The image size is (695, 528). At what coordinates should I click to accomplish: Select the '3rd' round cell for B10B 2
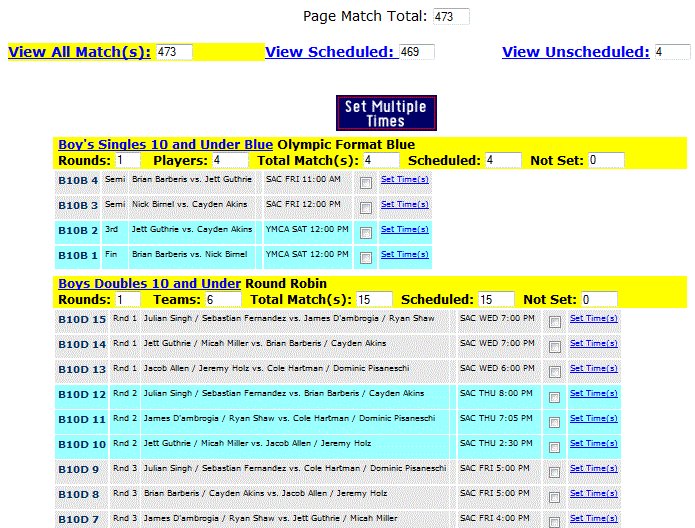pos(114,232)
